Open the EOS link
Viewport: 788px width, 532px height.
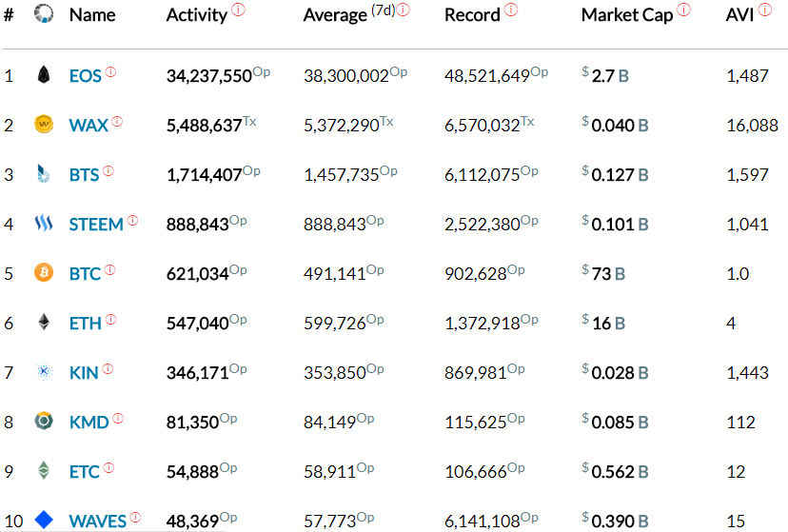point(86,76)
